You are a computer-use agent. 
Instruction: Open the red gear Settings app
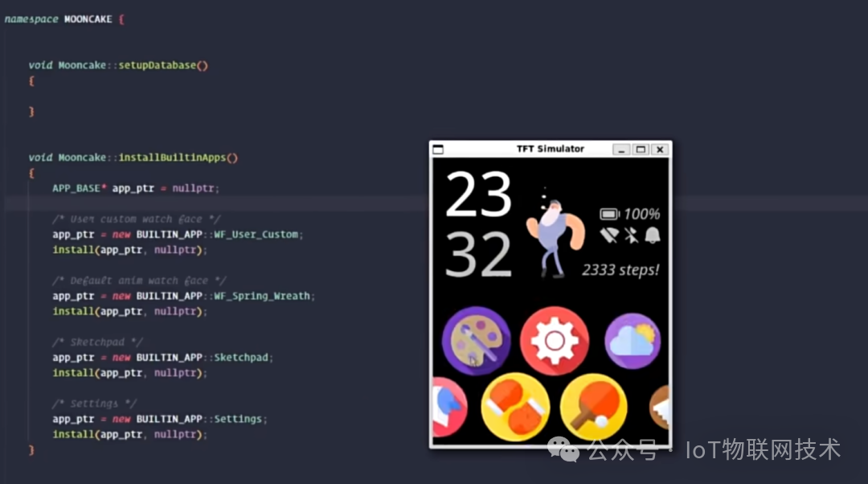(554, 341)
